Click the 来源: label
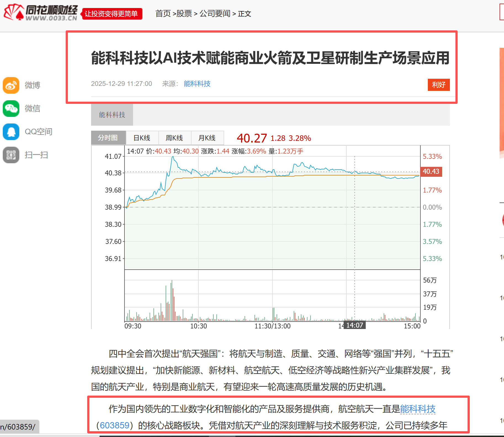The height and width of the screenshot is (437, 504). point(170,84)
